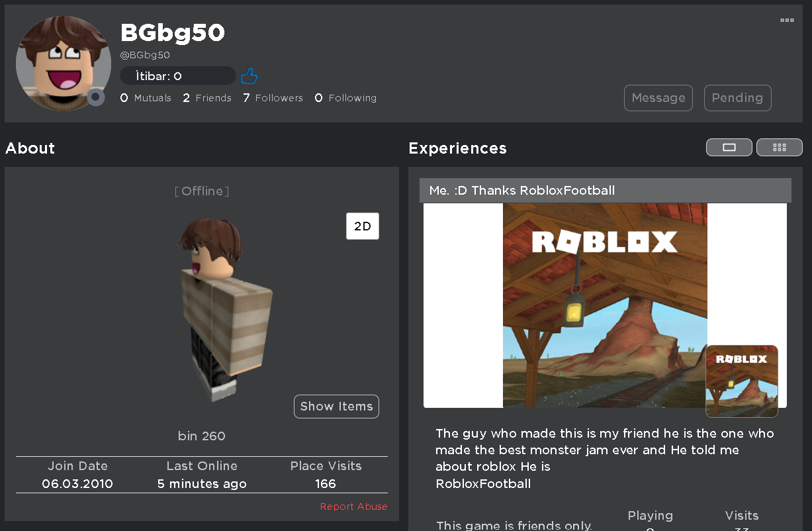Click the Experiences section heading
812x531 pixels.
(x=458, y=148)
